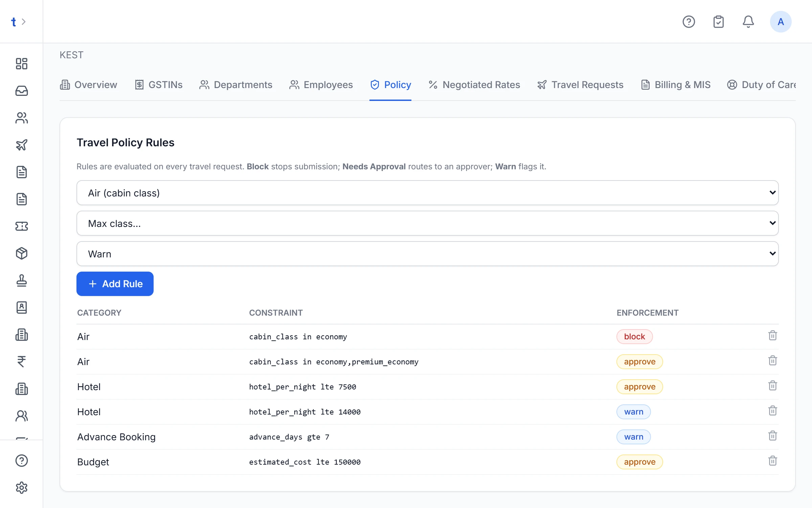Click the KEST breadcrumb text
Image resolution: width=812 pixels, height=508 pixels.
tap(71, 55)
